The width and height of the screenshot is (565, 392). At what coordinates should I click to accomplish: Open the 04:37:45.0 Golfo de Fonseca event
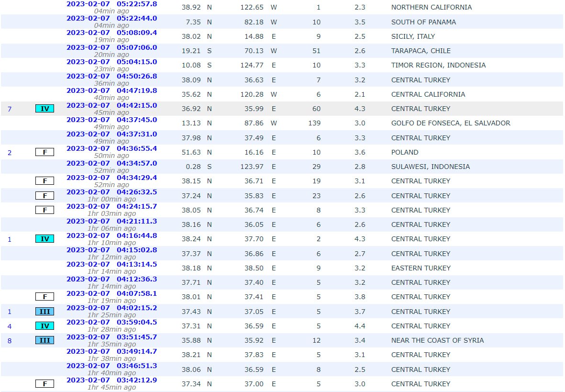click(x=111, y=120)
